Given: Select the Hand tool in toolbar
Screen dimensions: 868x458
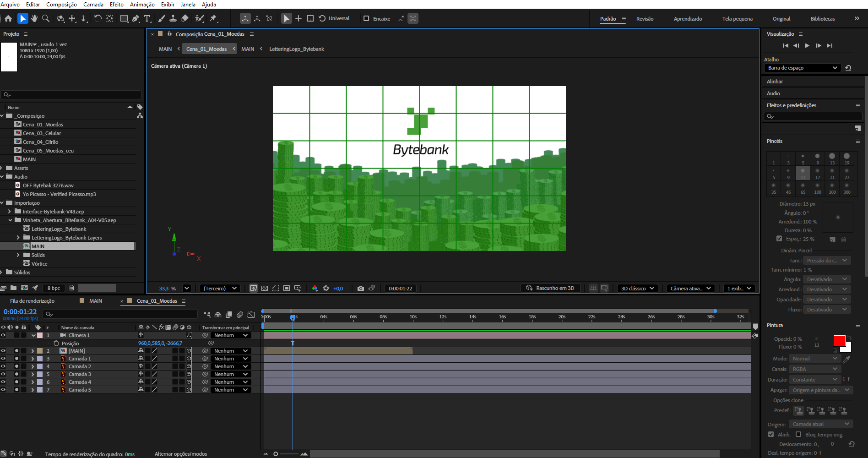Looking at the screenshot, I should [34, 18].
